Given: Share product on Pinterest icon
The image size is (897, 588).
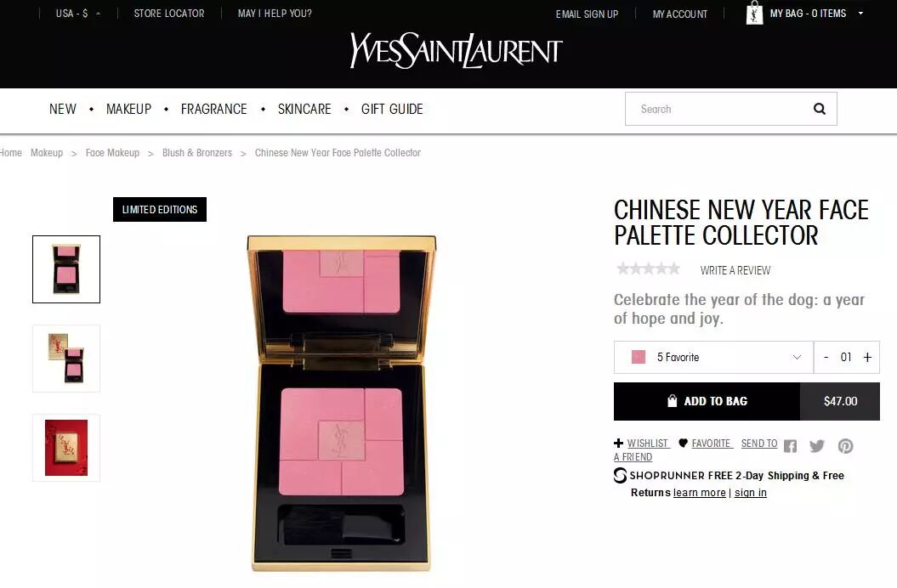Looking at the screenshot, I should coord(845,446).
